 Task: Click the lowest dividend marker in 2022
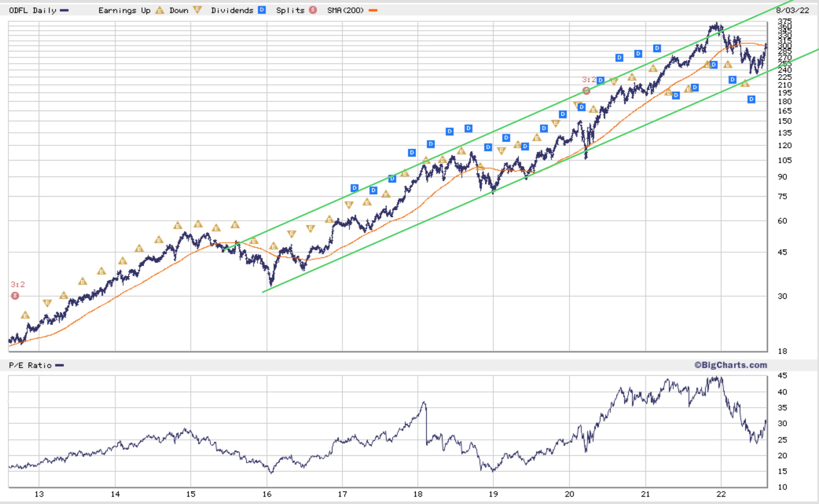pos(751,99)
